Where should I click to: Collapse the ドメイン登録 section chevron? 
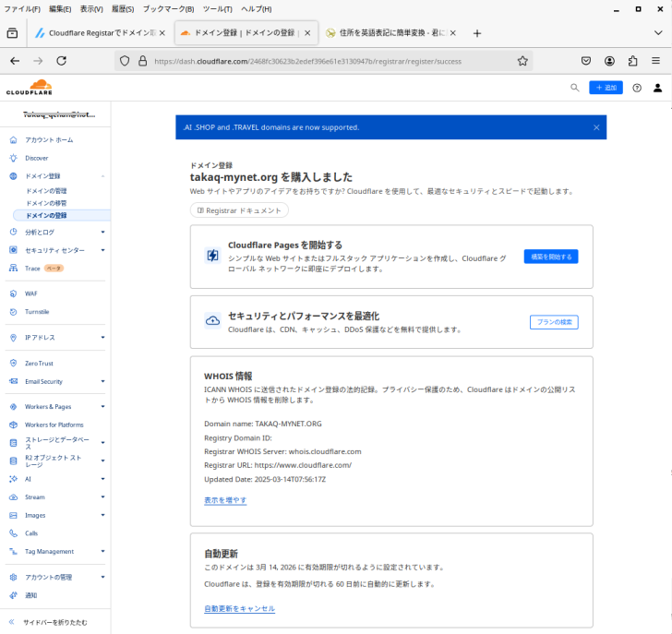(102, 176)
